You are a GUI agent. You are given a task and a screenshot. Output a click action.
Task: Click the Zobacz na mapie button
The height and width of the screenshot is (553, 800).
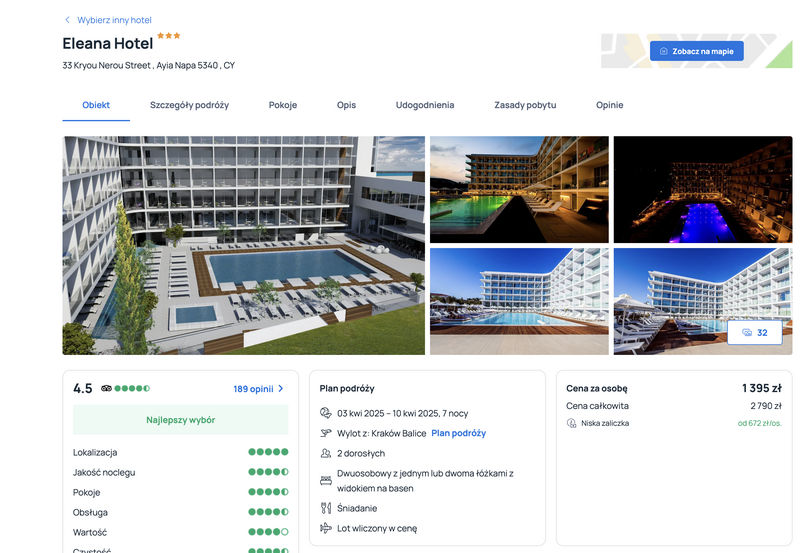[696, 51]
